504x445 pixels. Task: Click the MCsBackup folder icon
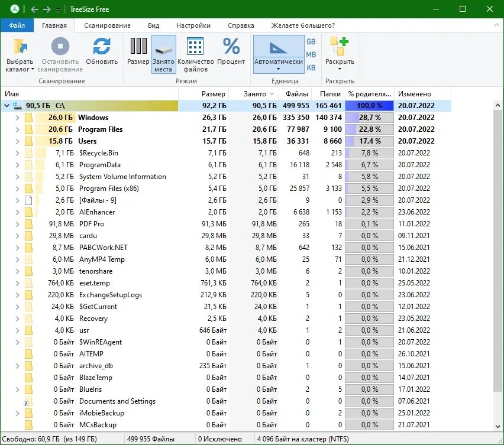pos(28,425)
